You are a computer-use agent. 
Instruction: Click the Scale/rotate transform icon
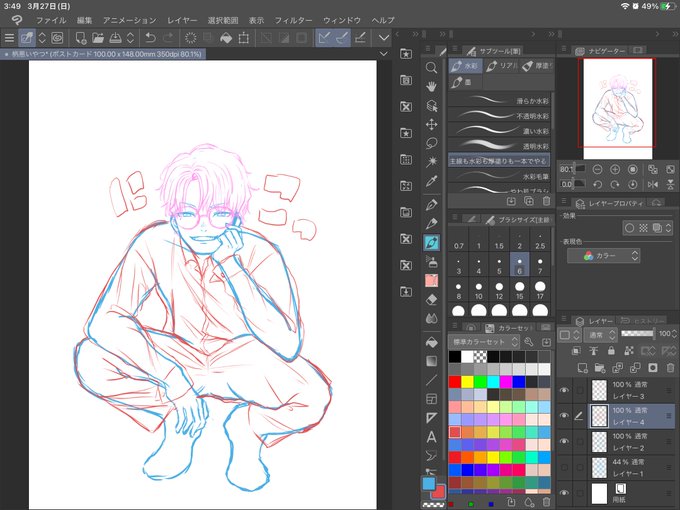(244, 38)
